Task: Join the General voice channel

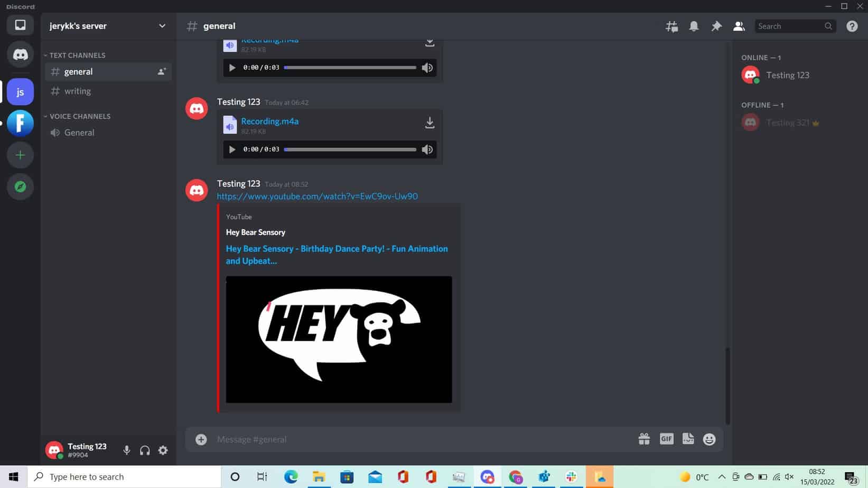Action: coord(108,133)
